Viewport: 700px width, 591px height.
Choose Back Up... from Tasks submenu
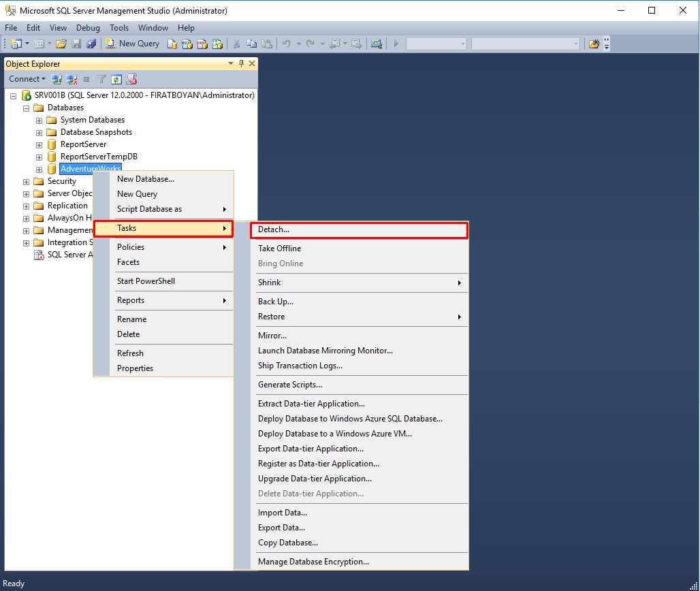[x=360, y=302]
